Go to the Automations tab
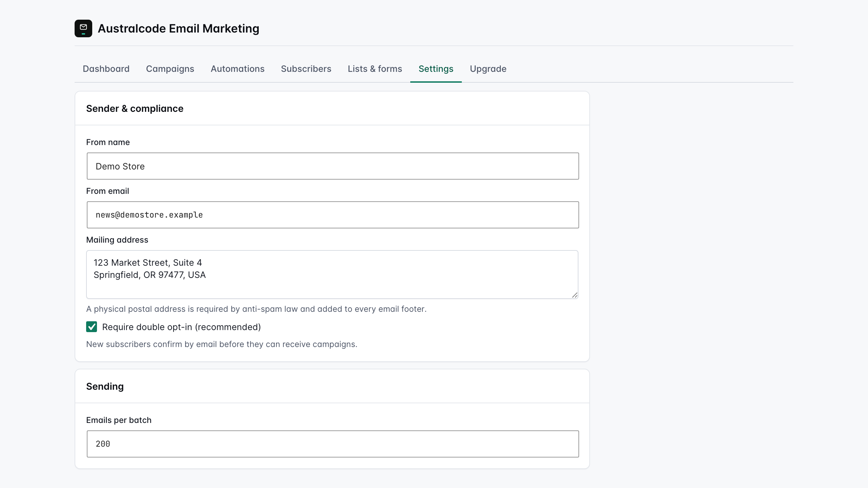The height and width of the screenshot is (488, 868). tap(238, 69)
